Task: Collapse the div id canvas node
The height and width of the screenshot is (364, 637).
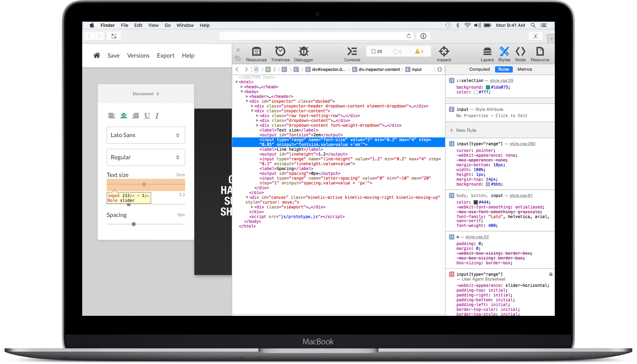Action: (x=247, y=197)
